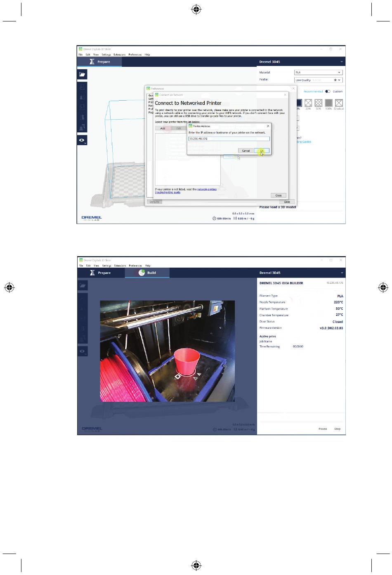Open Edit menu in Printer Address window
The image size is (392, 575).
pyautogui.click(x=88, y=54)
